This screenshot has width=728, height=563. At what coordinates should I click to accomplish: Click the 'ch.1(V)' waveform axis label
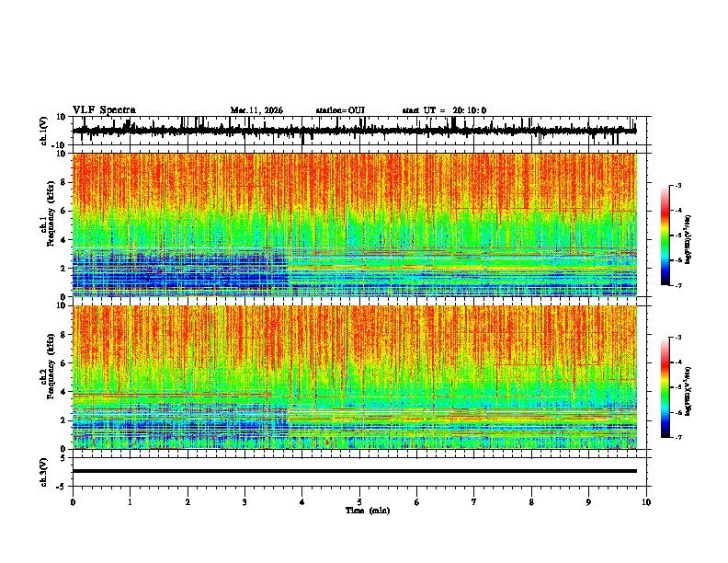coord(44,131)
